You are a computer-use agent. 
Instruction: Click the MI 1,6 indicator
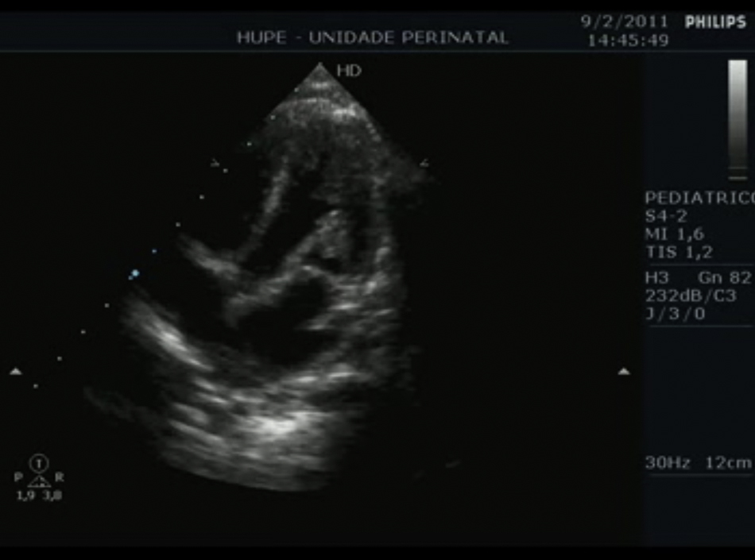click(x=674, y=234)
